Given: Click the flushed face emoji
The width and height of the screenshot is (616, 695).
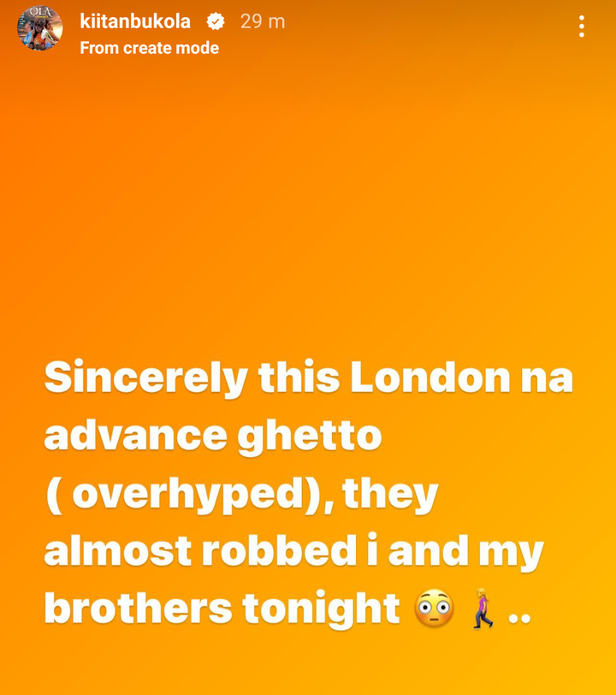Looking at the screenshot, I should [434, 608].
